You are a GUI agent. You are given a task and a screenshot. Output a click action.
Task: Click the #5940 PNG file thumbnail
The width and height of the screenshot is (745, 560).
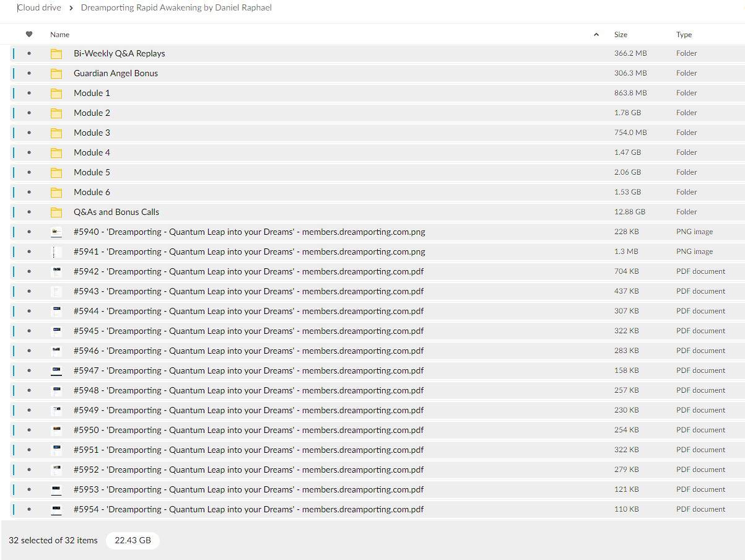point(56,232)
